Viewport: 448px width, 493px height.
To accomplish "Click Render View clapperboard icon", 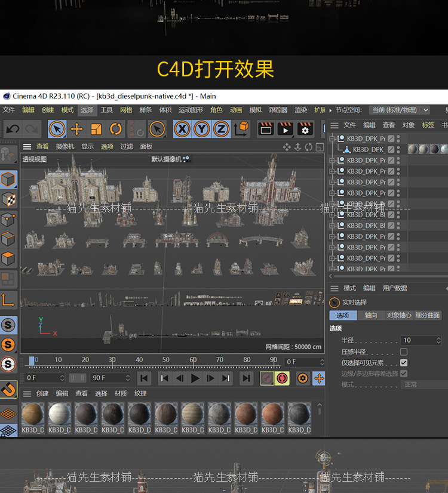I will (x=266, y=129).
